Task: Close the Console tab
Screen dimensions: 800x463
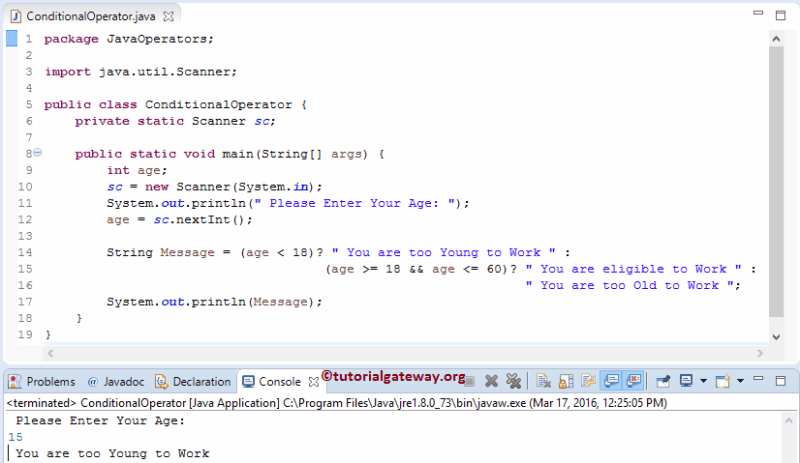Action: [314, 382]
